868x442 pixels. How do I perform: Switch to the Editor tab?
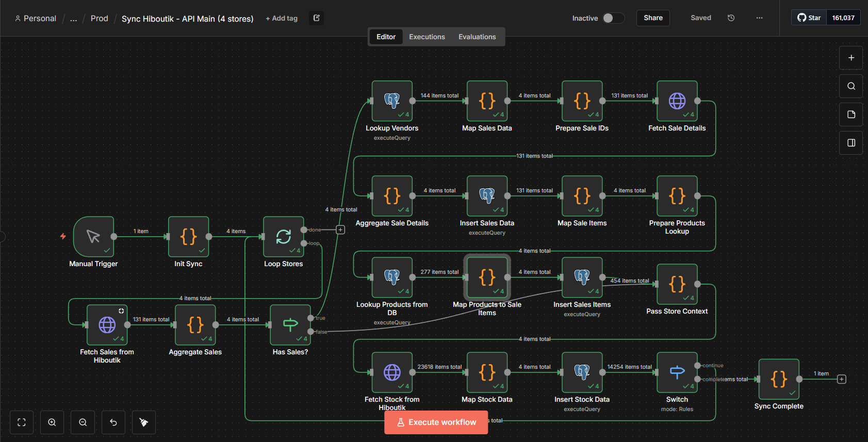tap(386, 37)
